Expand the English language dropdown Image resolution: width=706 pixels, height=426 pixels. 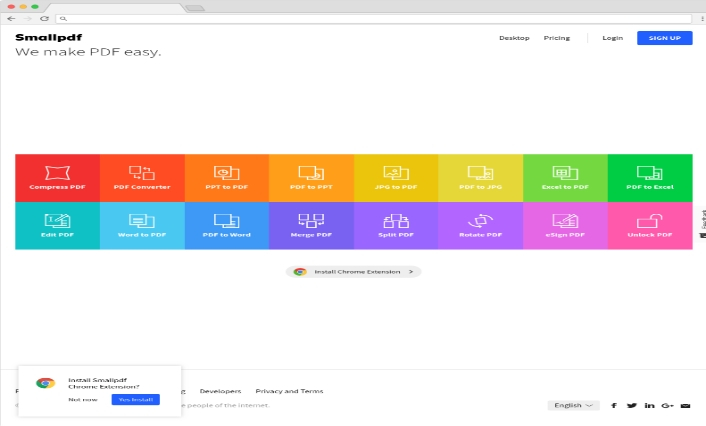[573, 405]
